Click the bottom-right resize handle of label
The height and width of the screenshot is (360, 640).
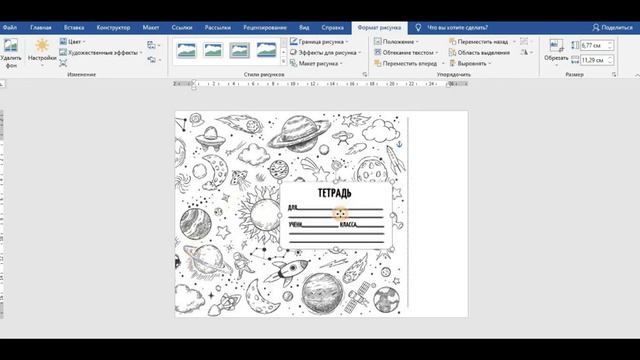tap(393, 248)
